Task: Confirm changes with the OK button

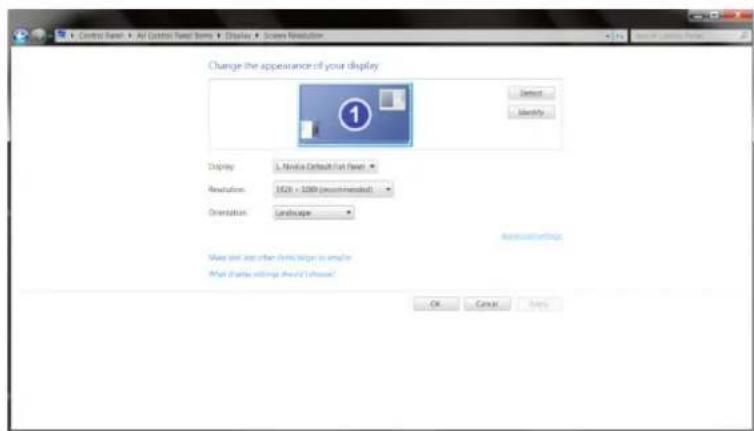Action: (x=436, y=303)
